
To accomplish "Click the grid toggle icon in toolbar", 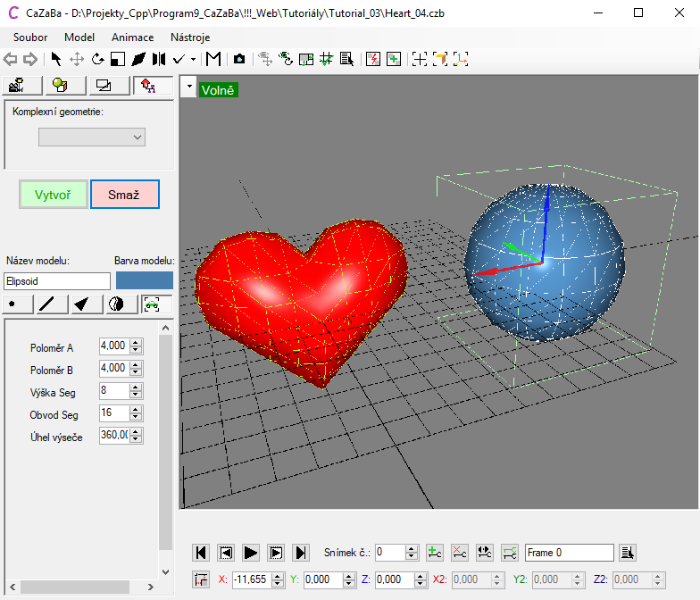I will (x=326, y=59).
